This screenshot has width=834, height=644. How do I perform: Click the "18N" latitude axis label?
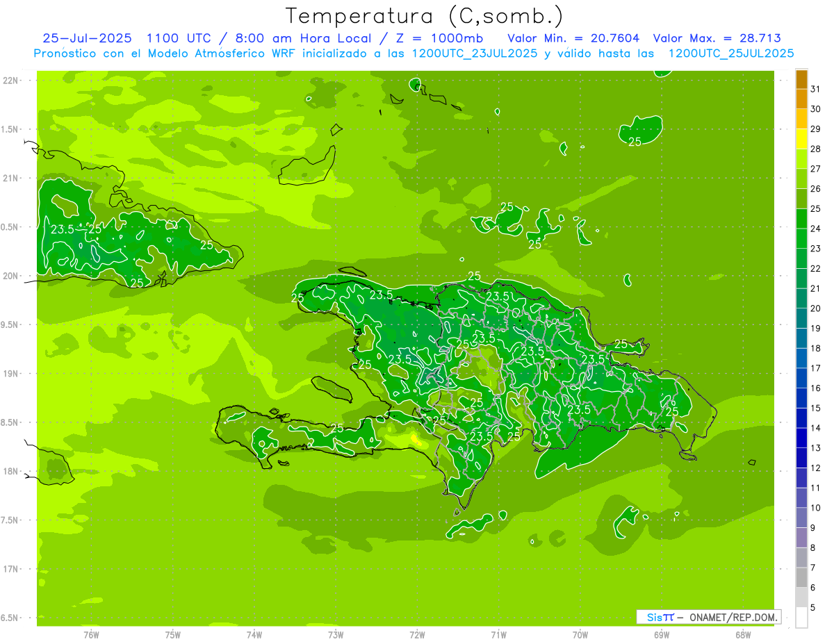[12, 471]
